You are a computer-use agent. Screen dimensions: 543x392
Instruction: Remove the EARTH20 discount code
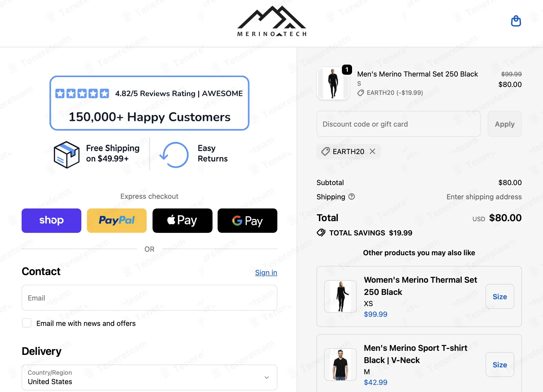click(x=372, y=152)
